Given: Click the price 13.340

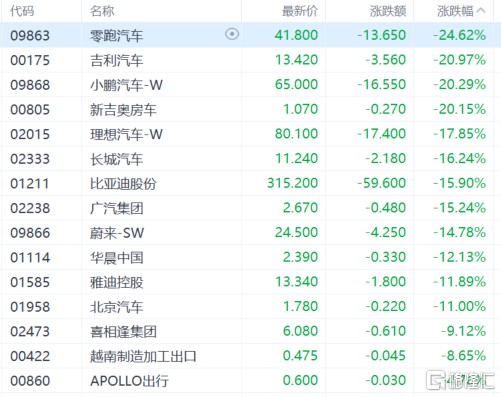Looking at the screenshot, I should tap(296, 282).
